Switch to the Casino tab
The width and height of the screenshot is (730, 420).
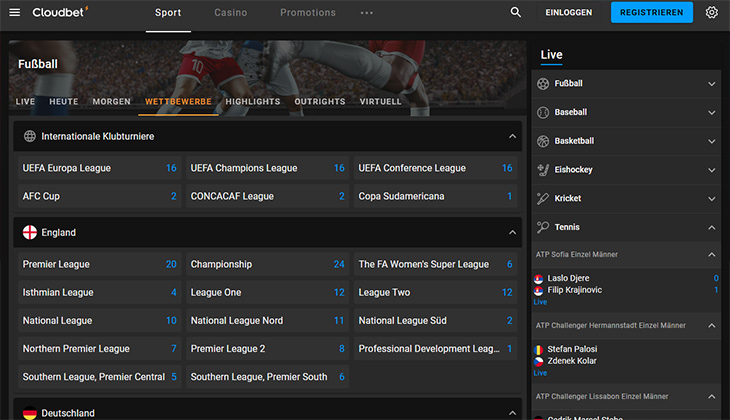230,13
